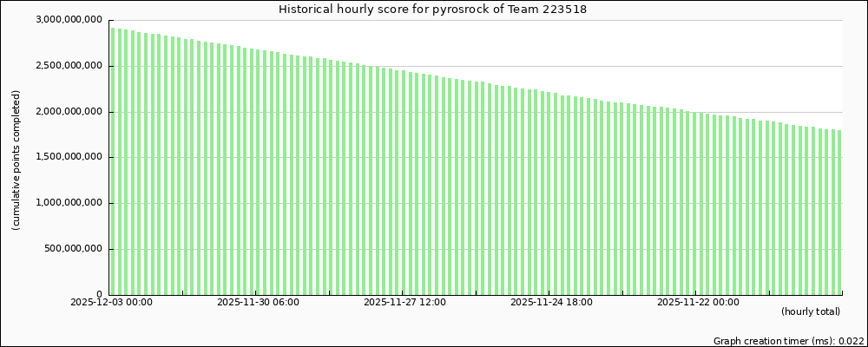Click the "(hourly total)" caption

(x=811, y=311)
